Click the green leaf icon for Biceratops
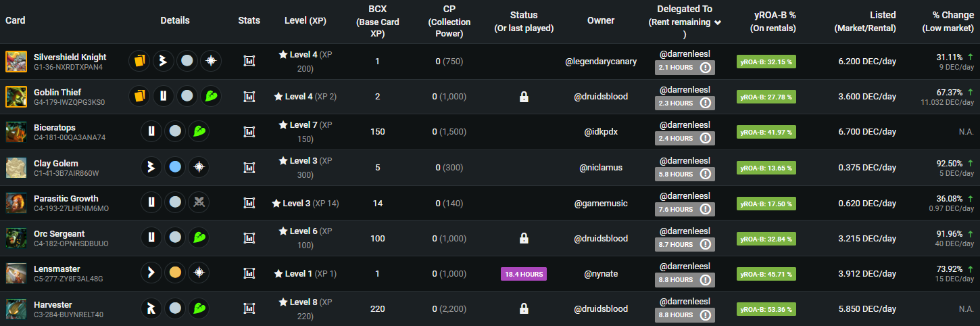 [x=198, y=132]
